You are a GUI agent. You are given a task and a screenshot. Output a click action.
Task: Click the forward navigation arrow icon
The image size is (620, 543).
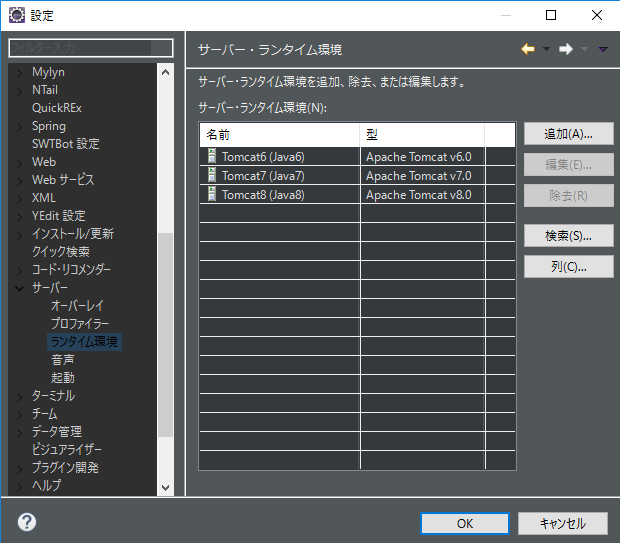pos(566,49)
